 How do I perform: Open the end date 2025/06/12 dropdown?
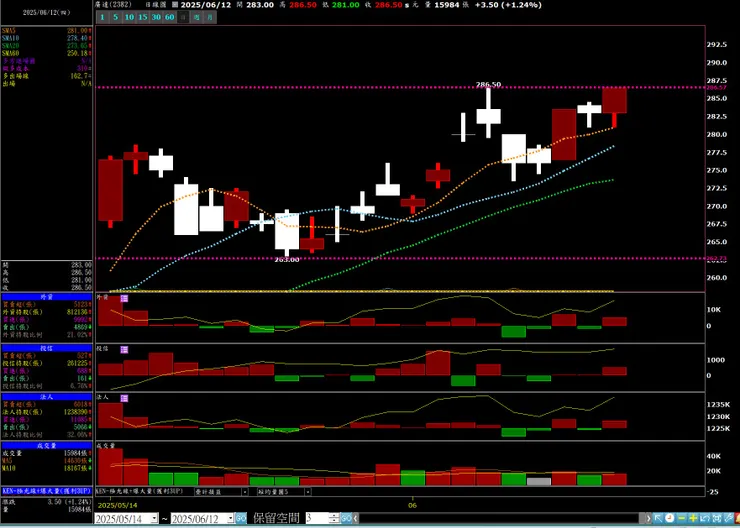pos(230,519)
